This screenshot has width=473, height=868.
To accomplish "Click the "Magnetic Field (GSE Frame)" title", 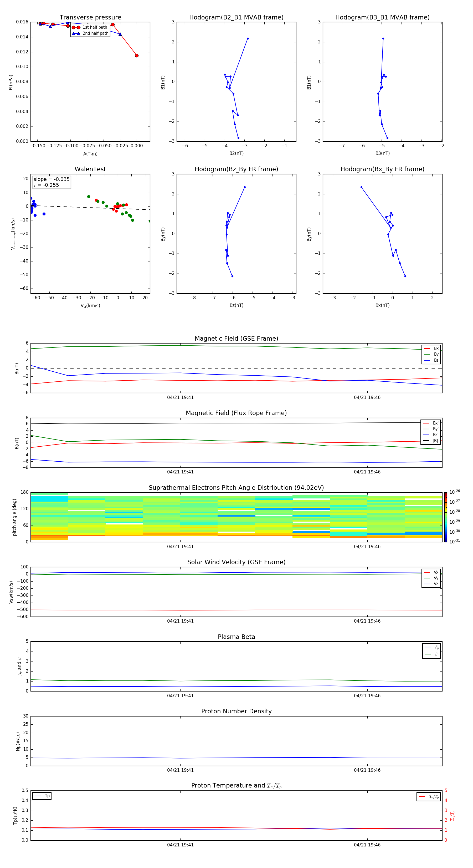I will [236, 339].
